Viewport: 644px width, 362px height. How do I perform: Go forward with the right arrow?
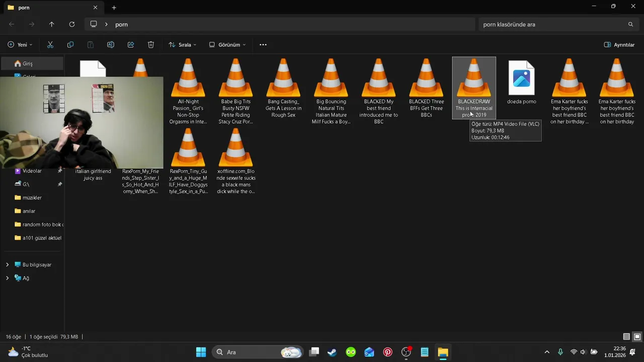(32, 24)
